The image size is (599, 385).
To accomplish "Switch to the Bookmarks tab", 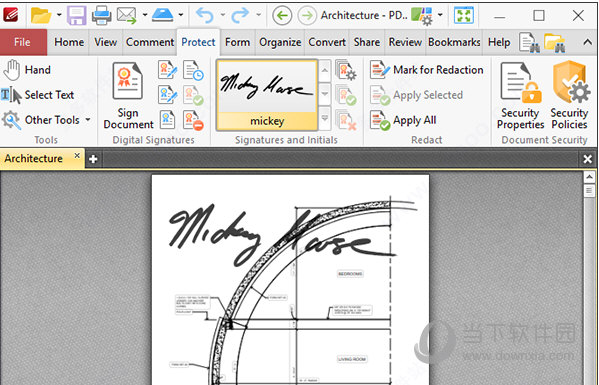I will pos(454,42).
